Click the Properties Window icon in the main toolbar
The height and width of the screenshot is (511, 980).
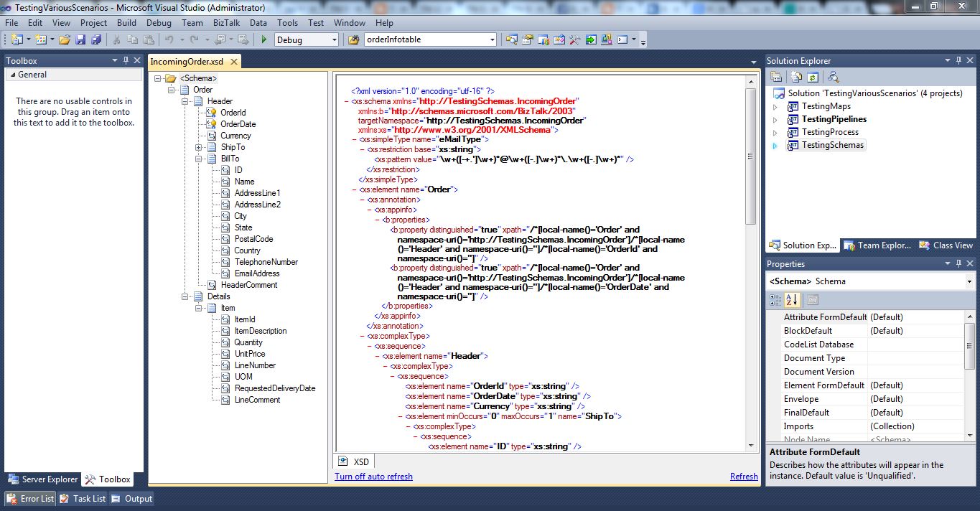pos(528,39)
